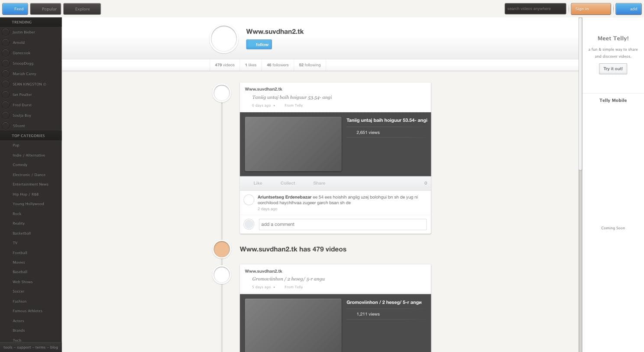Click the Www.suvdhan2.tk profile avatar in header
The height and width of the screenshot is (352, 644).
tap(224, 39)
